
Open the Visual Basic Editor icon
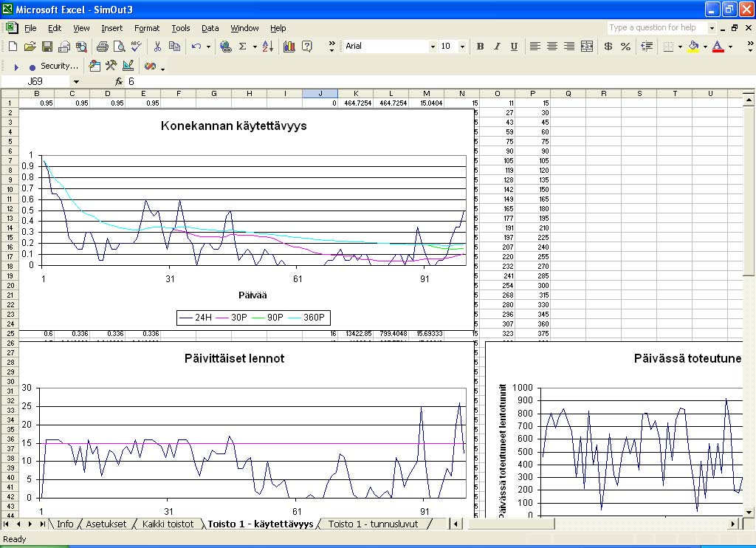(95, 66)
